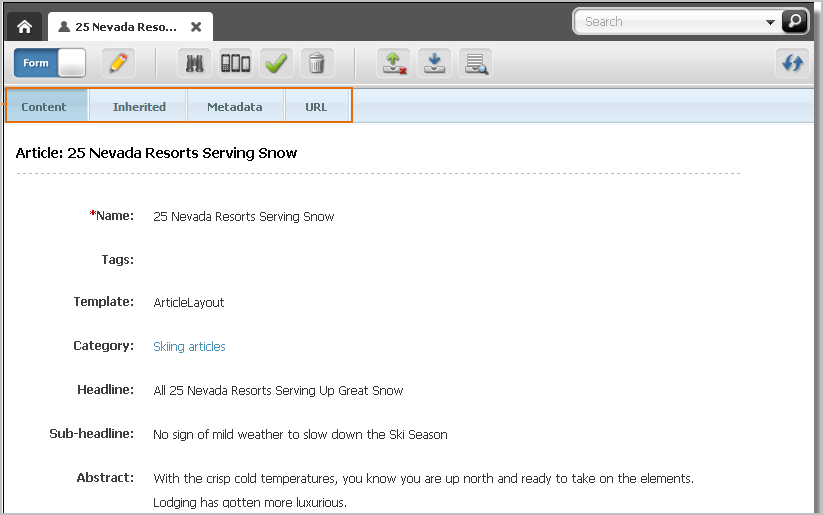
Task: Click the Sub-headline text No sign of mild weather
Action: coord(300,435)
